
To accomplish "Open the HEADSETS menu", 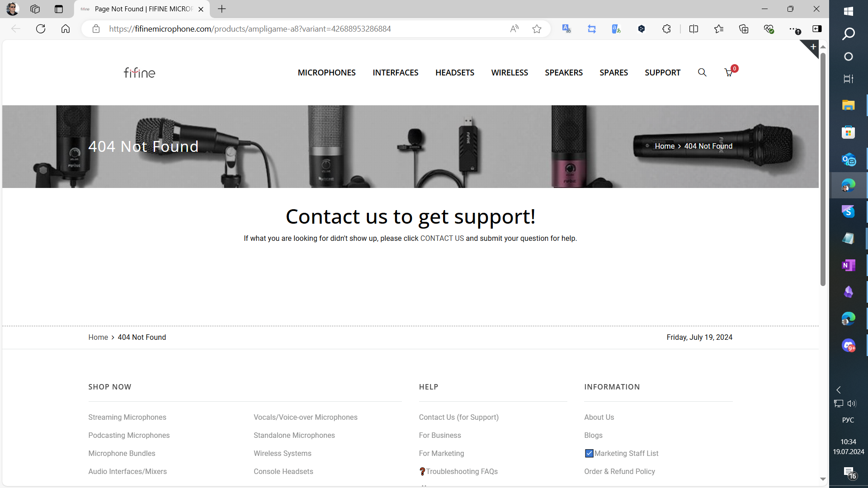I will pyautogui.click(x=455, y=73).
